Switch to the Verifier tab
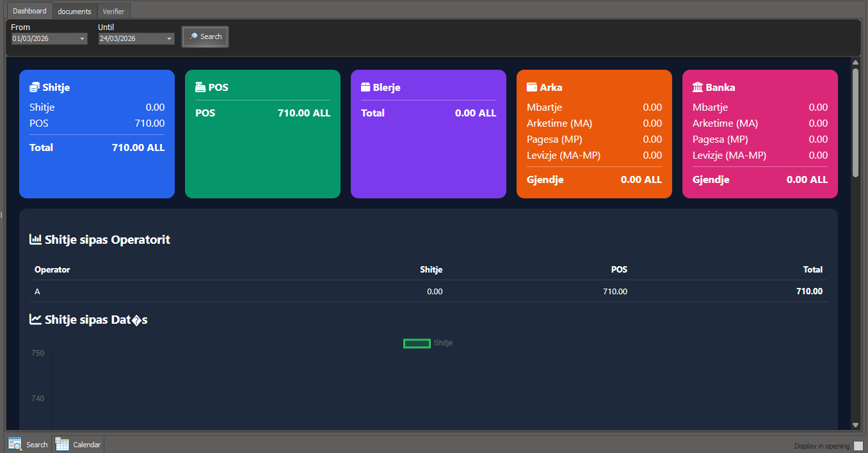Viewport: 868px width, 453px height. [x=113, y=12]
